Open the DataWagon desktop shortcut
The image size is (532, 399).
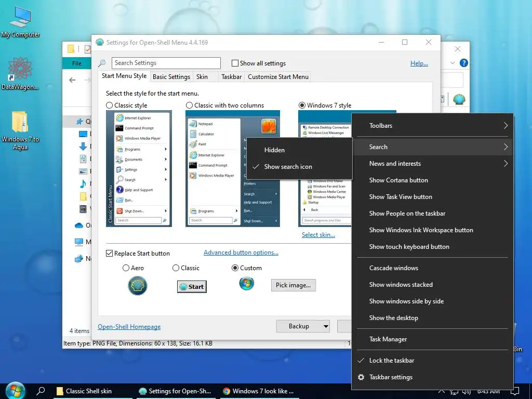point(20,73)
